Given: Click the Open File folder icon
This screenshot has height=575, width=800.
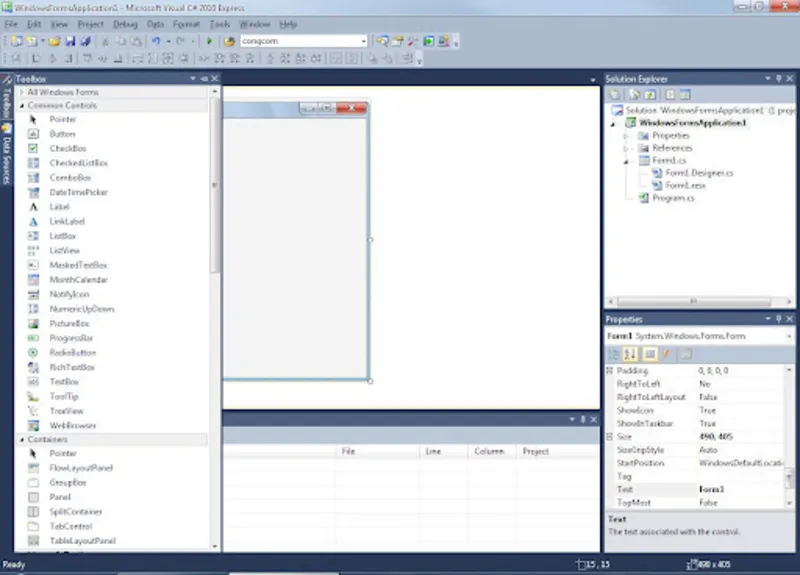Looking at the screenshot, I should (x=55, y=41).
